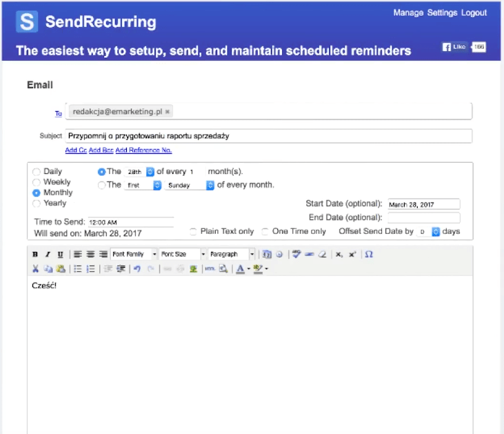Open the HTML source editor
The image size is (504, 434).
coord(210,268)
